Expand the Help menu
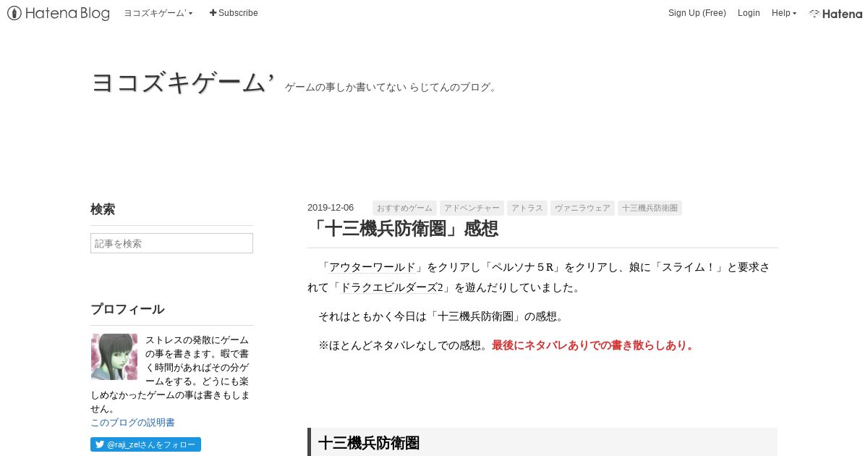Image resolution: width=868 pixels, height=456 pixels. click(784, 13)
